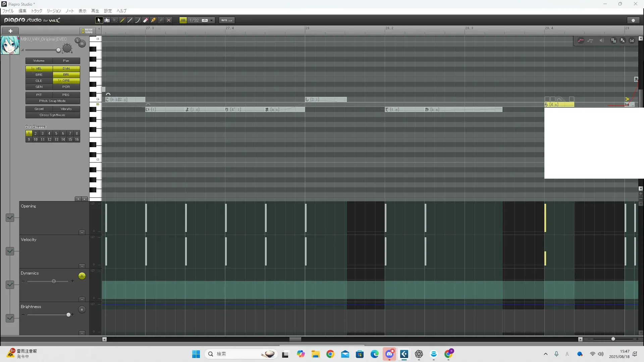
Task: Select output channel 5
Action: [56, 133]
